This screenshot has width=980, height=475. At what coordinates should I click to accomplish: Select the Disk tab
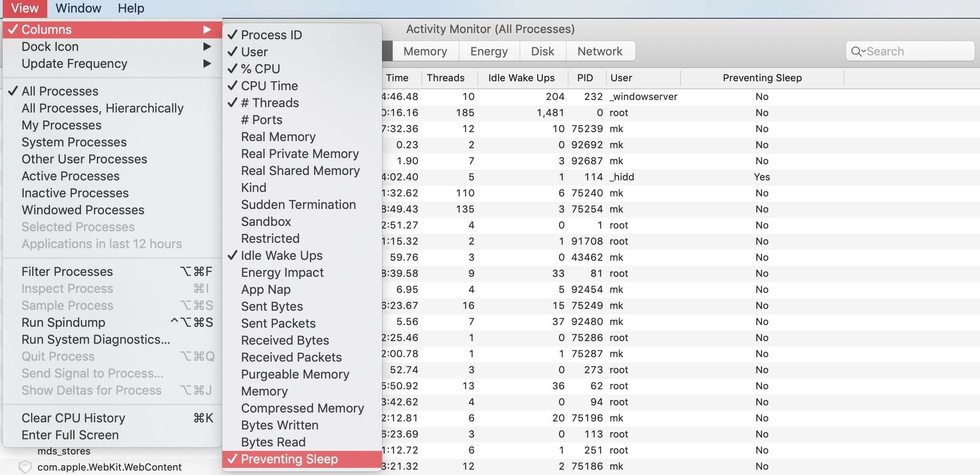click(x=542, y=51)
